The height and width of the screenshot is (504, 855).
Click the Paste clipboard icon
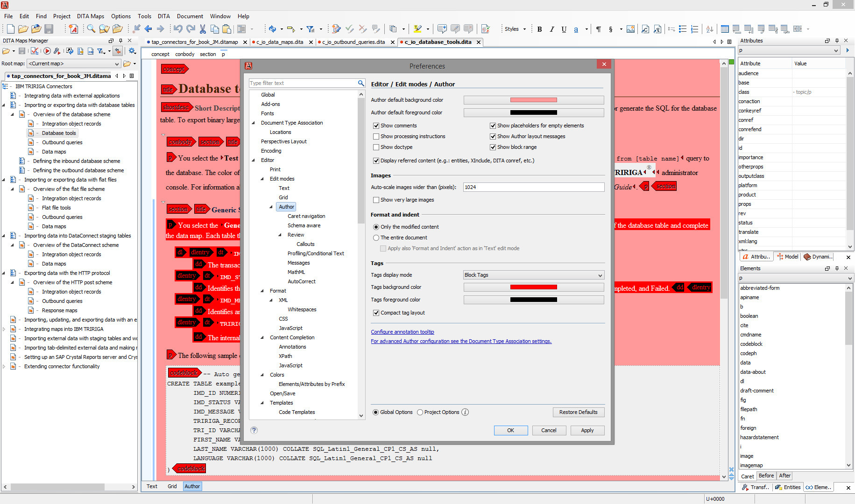(227, 29)
